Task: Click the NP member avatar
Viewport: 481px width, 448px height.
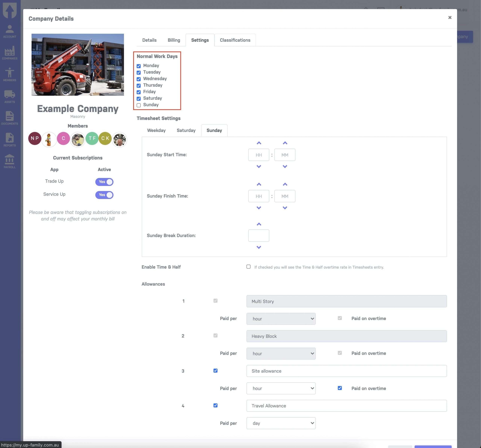Action: (x=35, y=138)
